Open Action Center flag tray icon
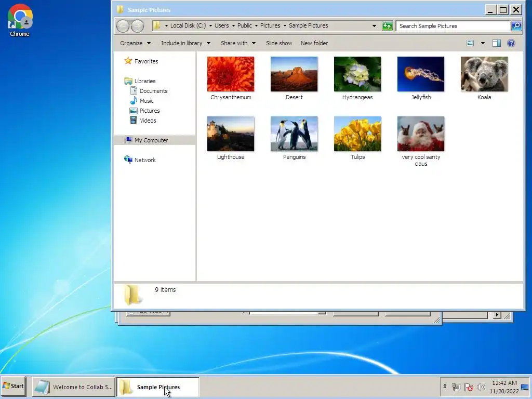 [x=468, y=387]
